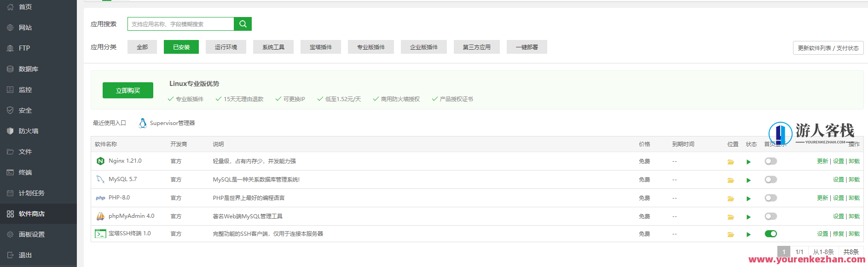Click the Nginx logo icon
This screenshot has height=267, width=868.
(x=100, y=161)
